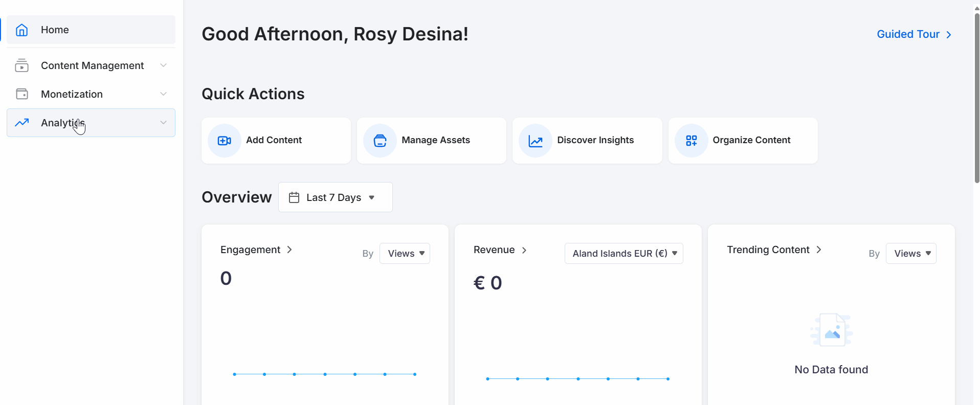Viewport: 980px width, 405px height.
Task: Open the Engagement details link
Action: [256, 250]
